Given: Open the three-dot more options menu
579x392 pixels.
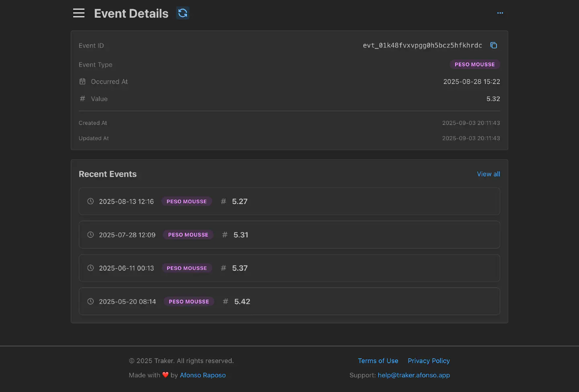Looking at the screenshot, I should coord(500,13).
